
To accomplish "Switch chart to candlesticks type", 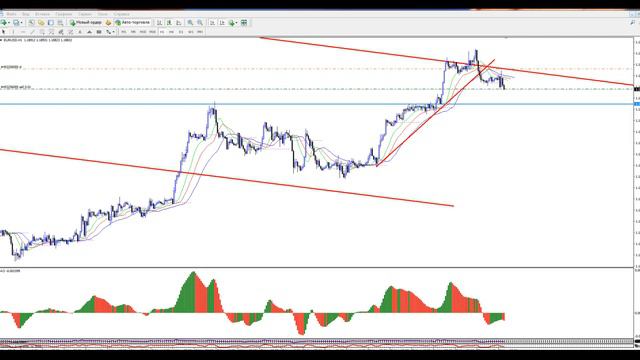I will click(169, 23).
